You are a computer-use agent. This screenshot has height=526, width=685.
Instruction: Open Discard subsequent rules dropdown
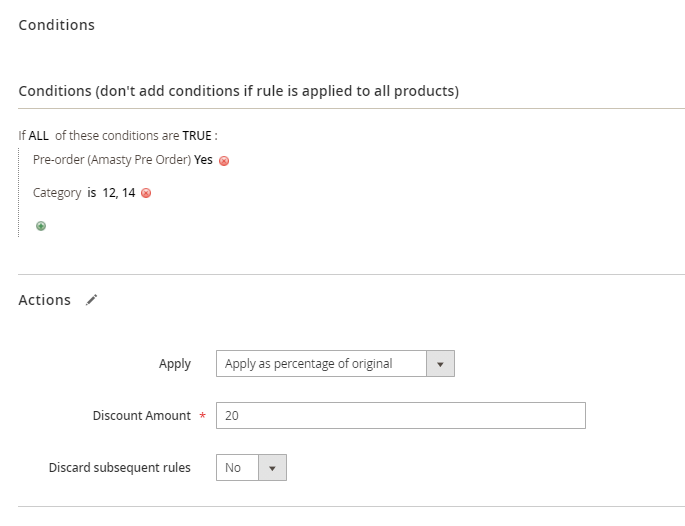(x=251, y=467)
